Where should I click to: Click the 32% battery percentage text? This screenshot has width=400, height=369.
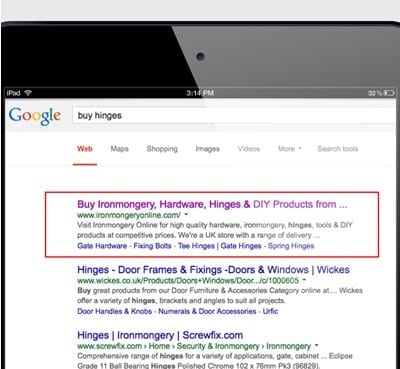tap(375, 93)
